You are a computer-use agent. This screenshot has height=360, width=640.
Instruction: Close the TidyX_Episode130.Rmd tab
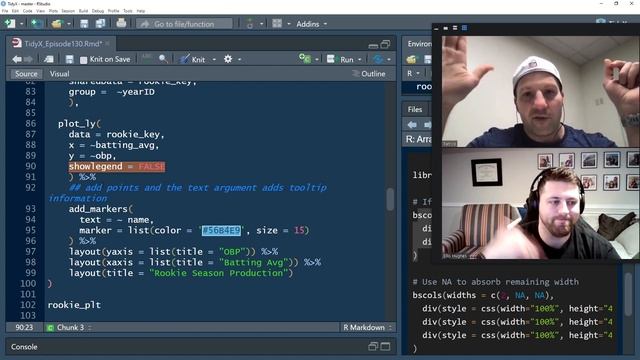tap(108, 43)
